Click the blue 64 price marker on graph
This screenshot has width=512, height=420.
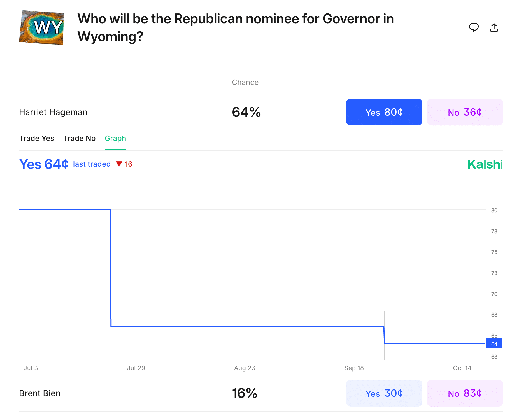tap(494, 344)
